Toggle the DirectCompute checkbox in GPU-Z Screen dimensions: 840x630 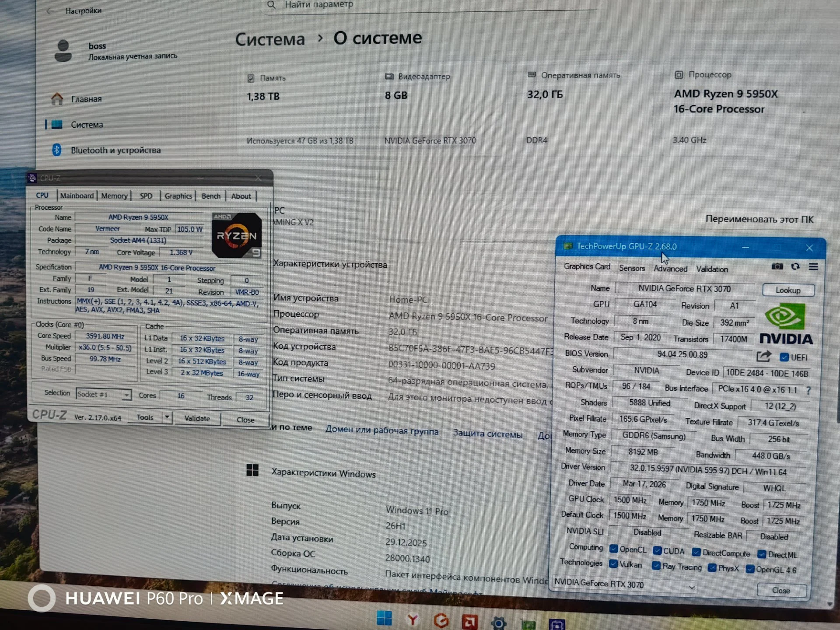(x=696, y=552)
